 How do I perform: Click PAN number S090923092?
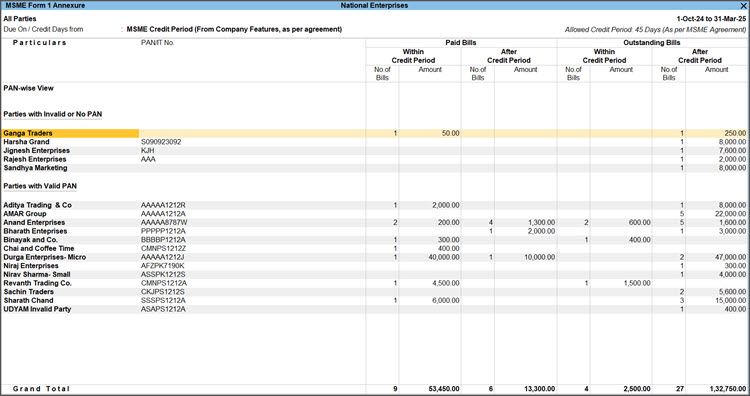pyautogui.click(x=161, y=142)
